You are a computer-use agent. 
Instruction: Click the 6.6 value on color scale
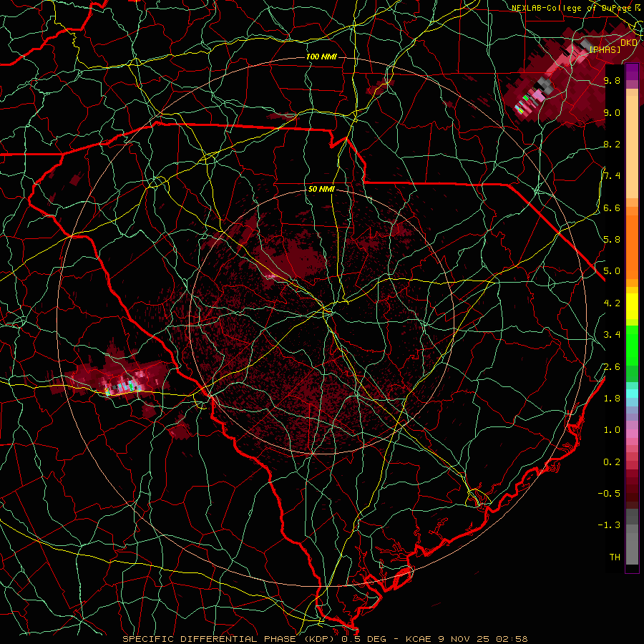[612, 208]
